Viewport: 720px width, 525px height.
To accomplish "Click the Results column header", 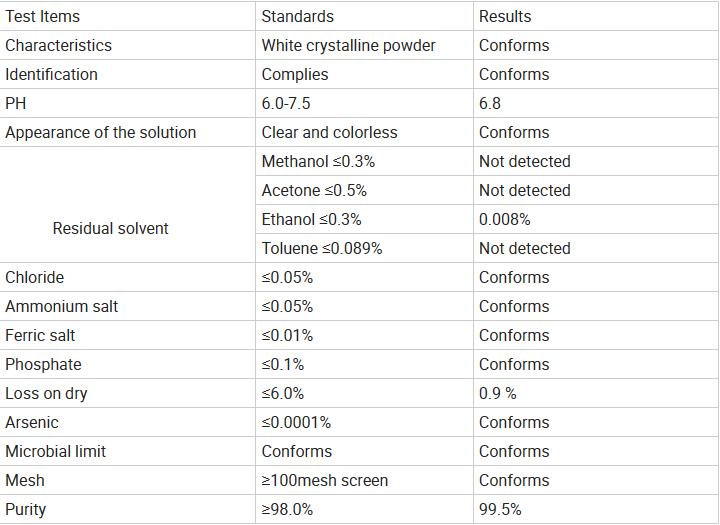I will point(596,17).
